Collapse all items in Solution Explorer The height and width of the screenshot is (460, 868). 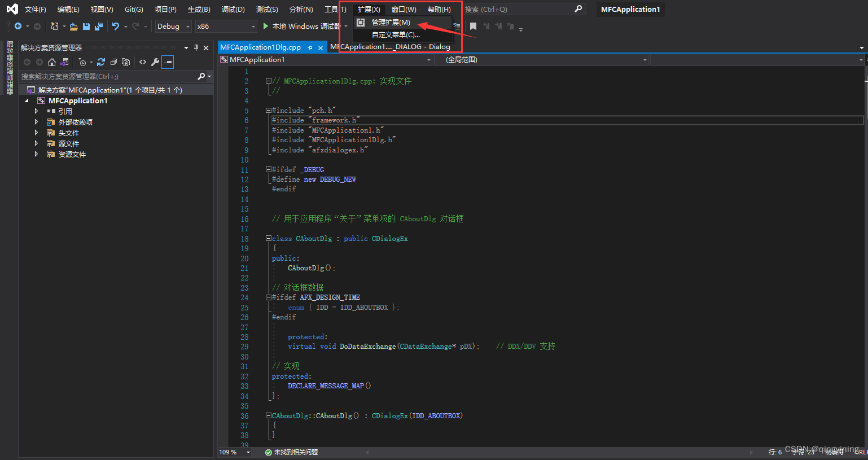(x=113, y=62)
